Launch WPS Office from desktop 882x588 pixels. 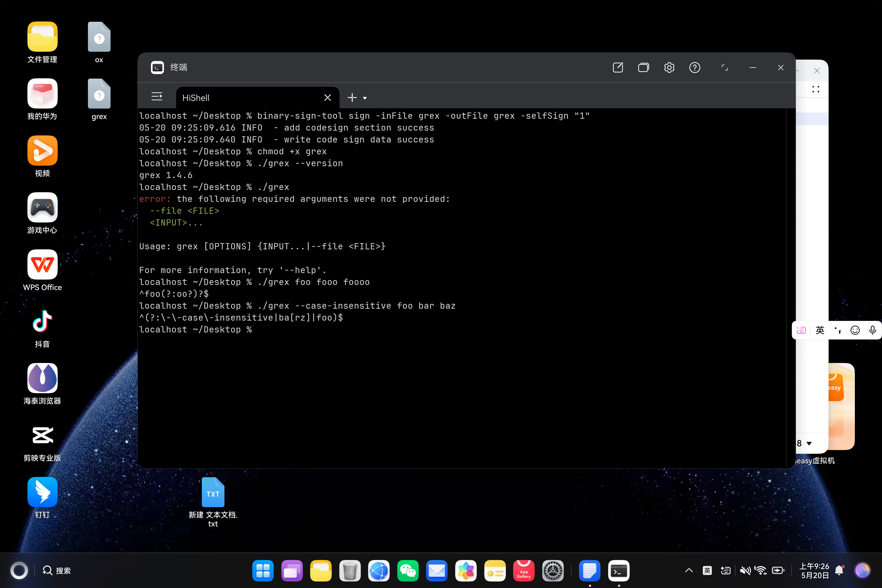click(x=42, y=264)
